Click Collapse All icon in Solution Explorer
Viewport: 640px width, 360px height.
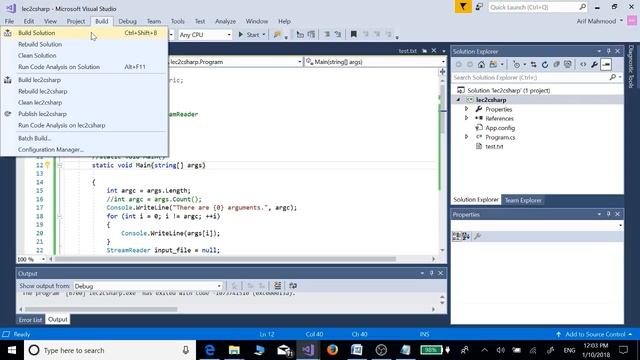click(556, 64)
